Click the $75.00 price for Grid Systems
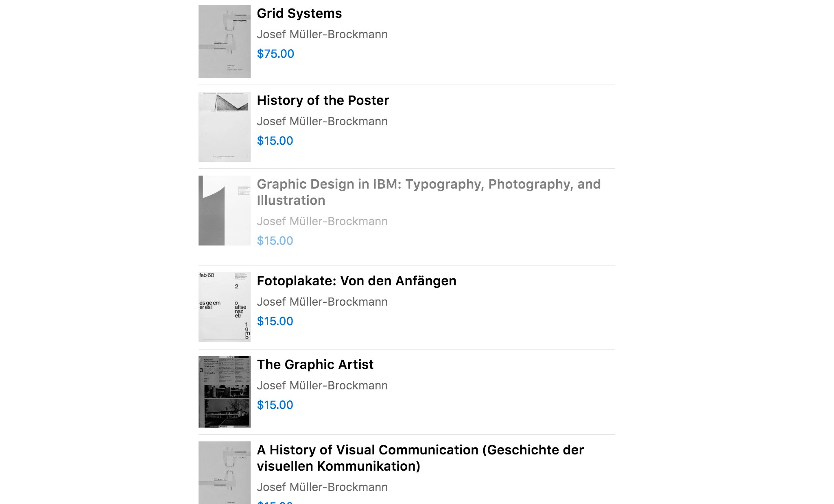The width and height of the screenshot is (834, 504). pos(275,54)
